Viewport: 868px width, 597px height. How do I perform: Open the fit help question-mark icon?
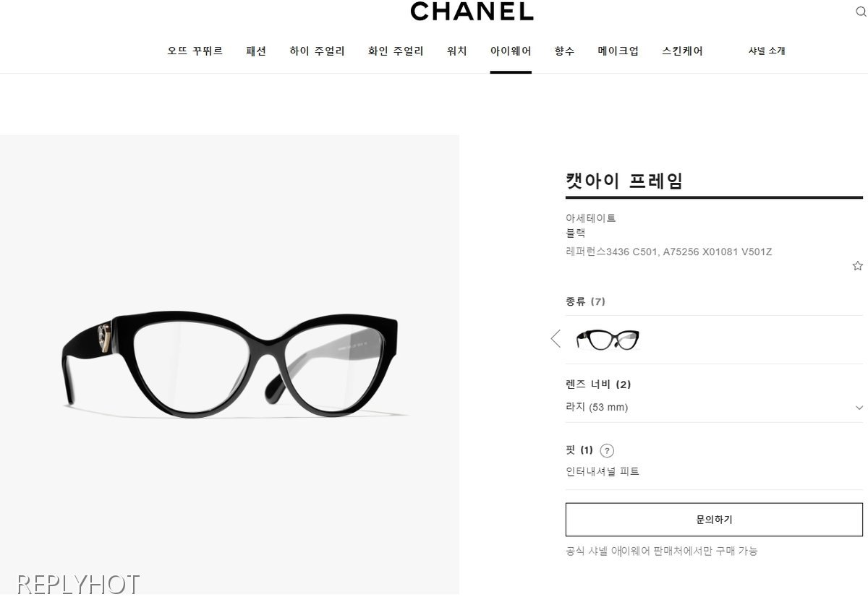click(x=607, y=451)
